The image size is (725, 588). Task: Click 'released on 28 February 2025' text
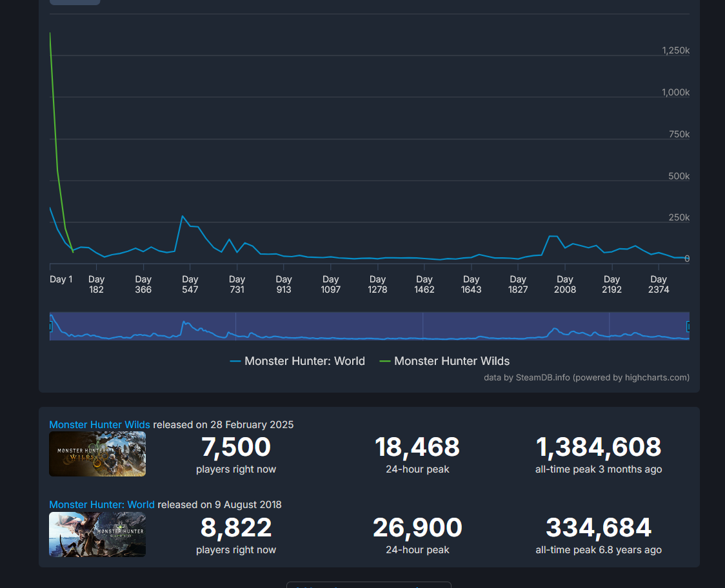pyautogui.click(x=223, y=424)
